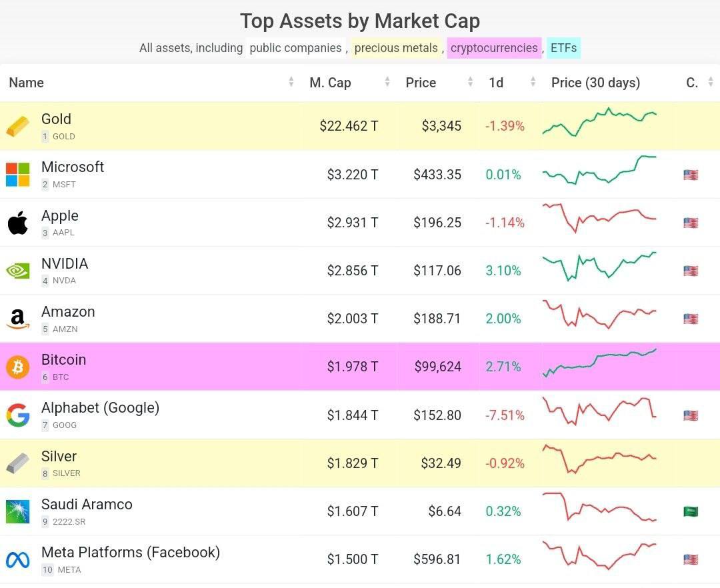Image resolution: width=720 pixels, height=588 pixels.
Task: Open the Silver asset link
Action: coord(59,456)
